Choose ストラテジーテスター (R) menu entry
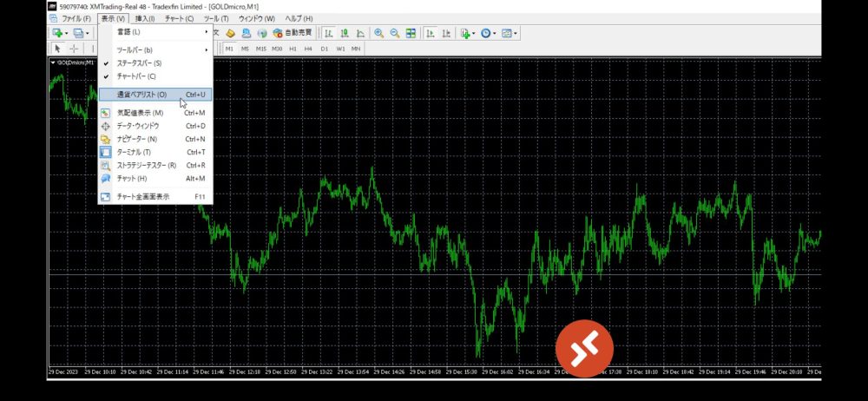The width and height of the screenshot is (868, 401). 155,165
